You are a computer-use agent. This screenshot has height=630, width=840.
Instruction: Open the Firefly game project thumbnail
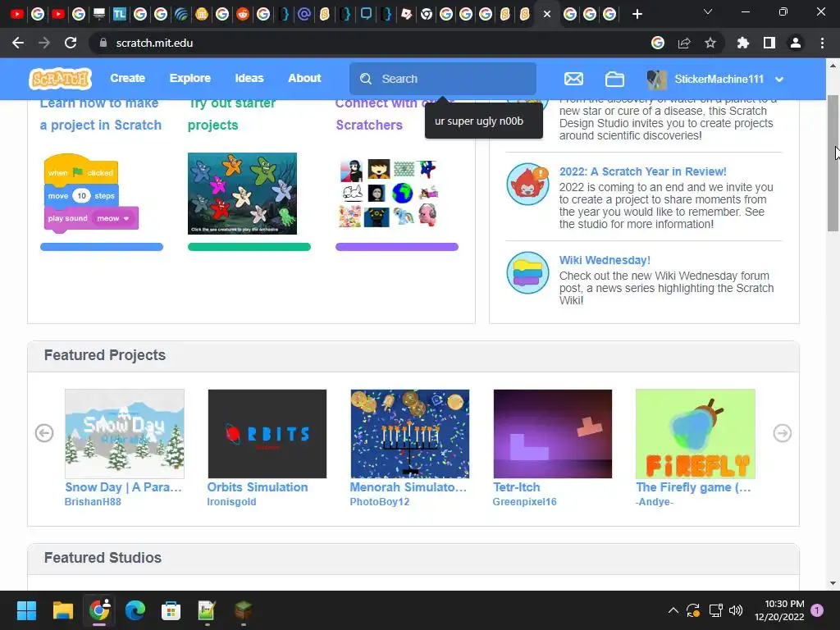(696, 433)
